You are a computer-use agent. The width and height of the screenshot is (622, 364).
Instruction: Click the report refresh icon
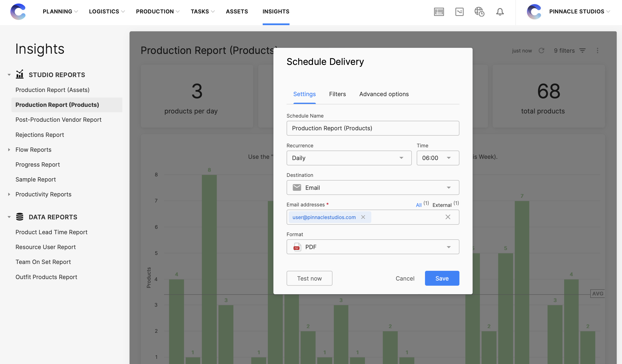[x=541, y=51]
